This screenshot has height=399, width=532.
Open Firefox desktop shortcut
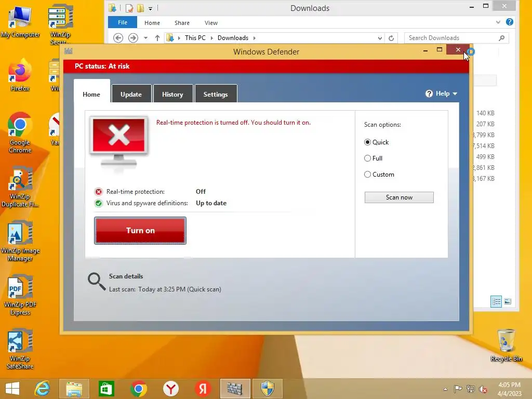[x=20, y=75]
